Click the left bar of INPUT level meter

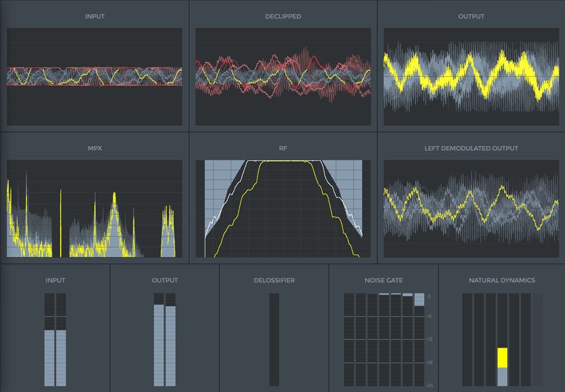tap(49, 340)
